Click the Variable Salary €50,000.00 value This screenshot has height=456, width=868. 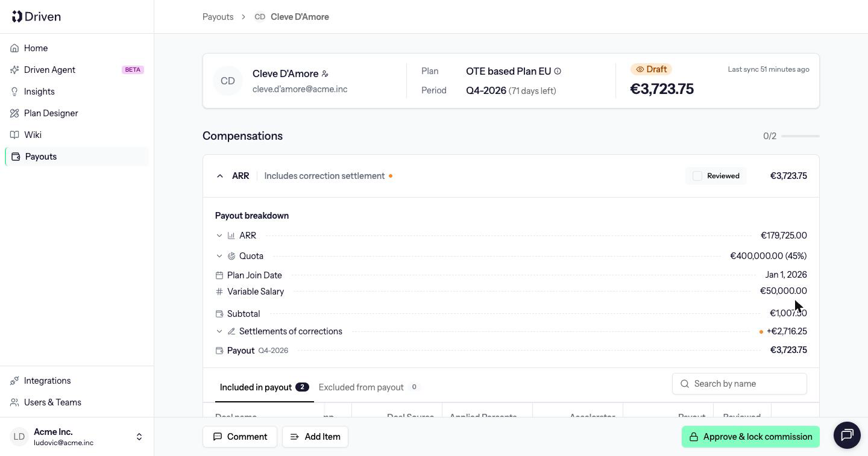(x=784, y=291)
